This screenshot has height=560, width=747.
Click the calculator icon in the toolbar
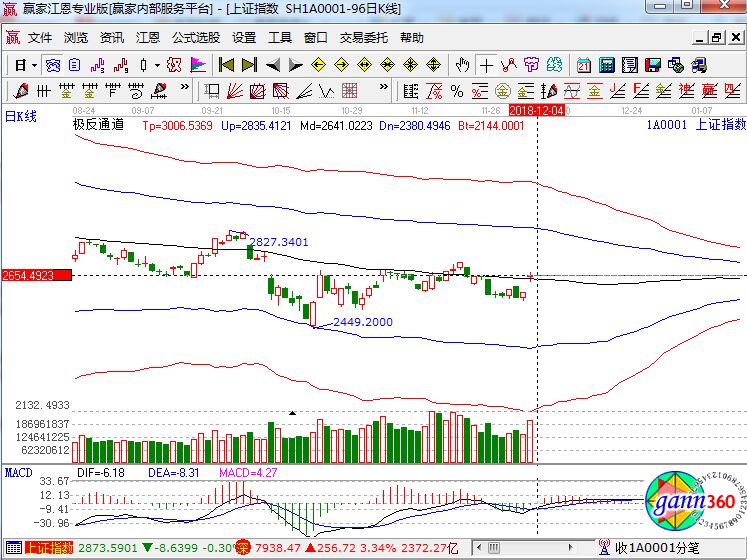click(x=607, y=65)
